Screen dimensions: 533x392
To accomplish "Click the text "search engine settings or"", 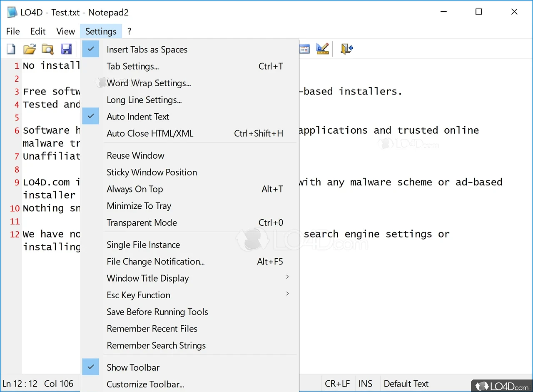I will (x=377, y=234).
